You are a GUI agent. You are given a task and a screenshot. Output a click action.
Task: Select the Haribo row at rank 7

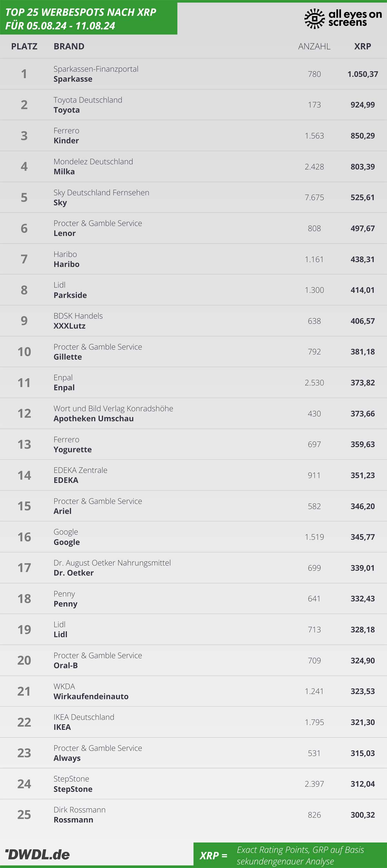pyautogui.click(x=193, y=259)
